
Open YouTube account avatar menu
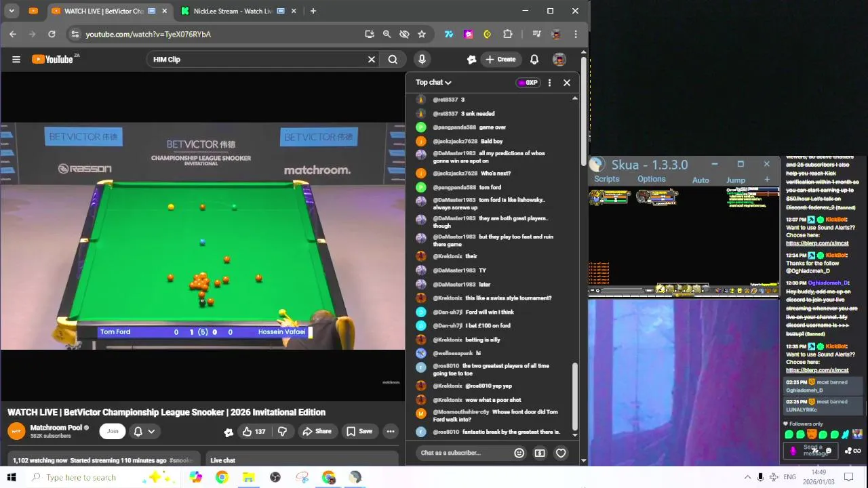pos(559,60)
